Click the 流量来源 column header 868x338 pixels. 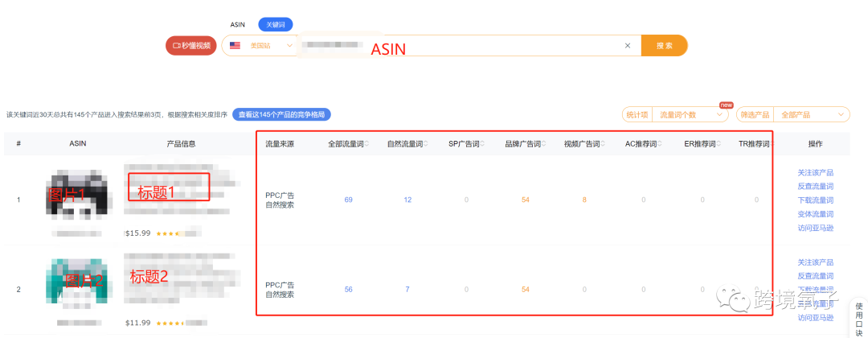[x=280, y=144]
